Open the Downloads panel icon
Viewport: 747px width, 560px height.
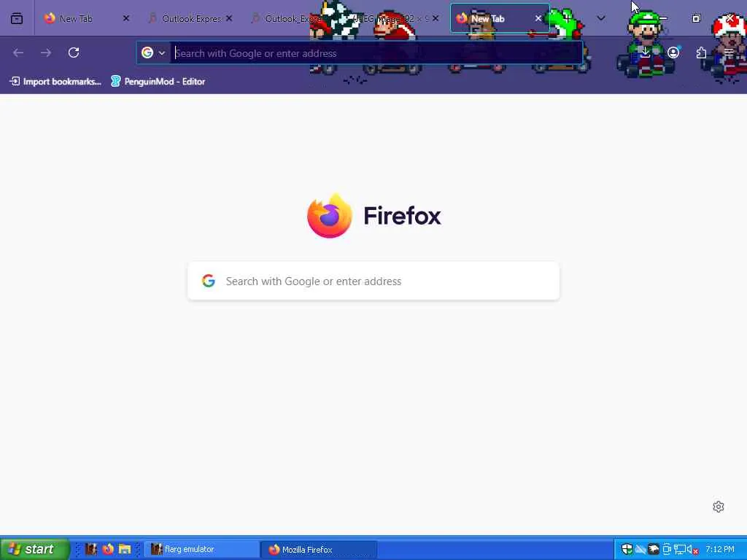(645, 52)
